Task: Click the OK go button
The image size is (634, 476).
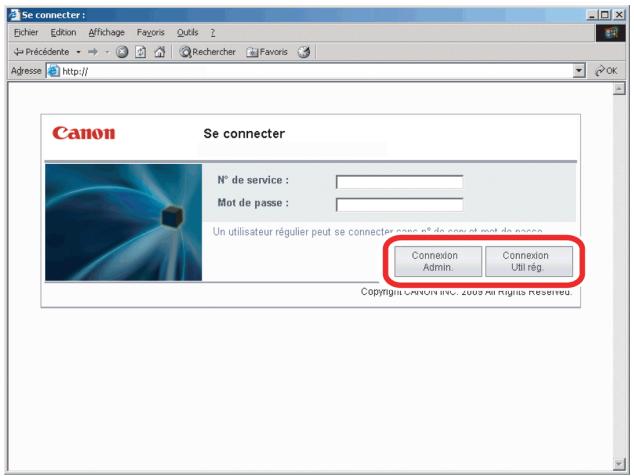Action: (x=606, y=71)
